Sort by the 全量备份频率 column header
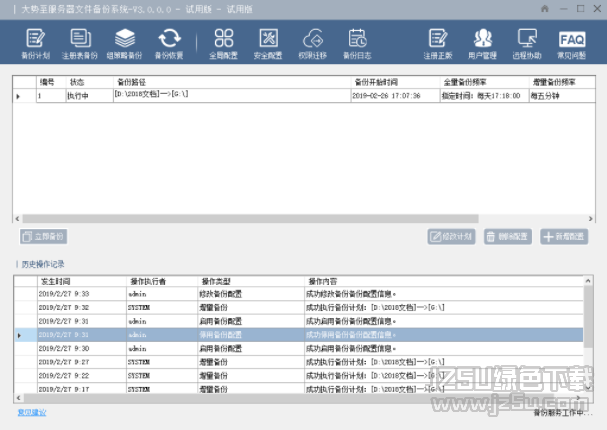Screen dimensions: 607x430 click(485, 82)
